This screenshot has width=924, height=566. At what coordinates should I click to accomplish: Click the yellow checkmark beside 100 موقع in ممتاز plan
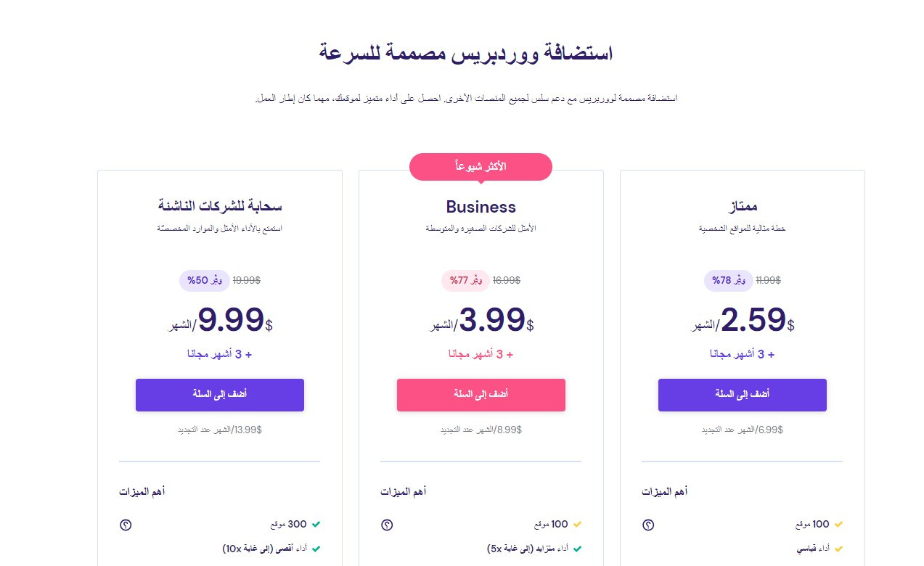[839, 524]
